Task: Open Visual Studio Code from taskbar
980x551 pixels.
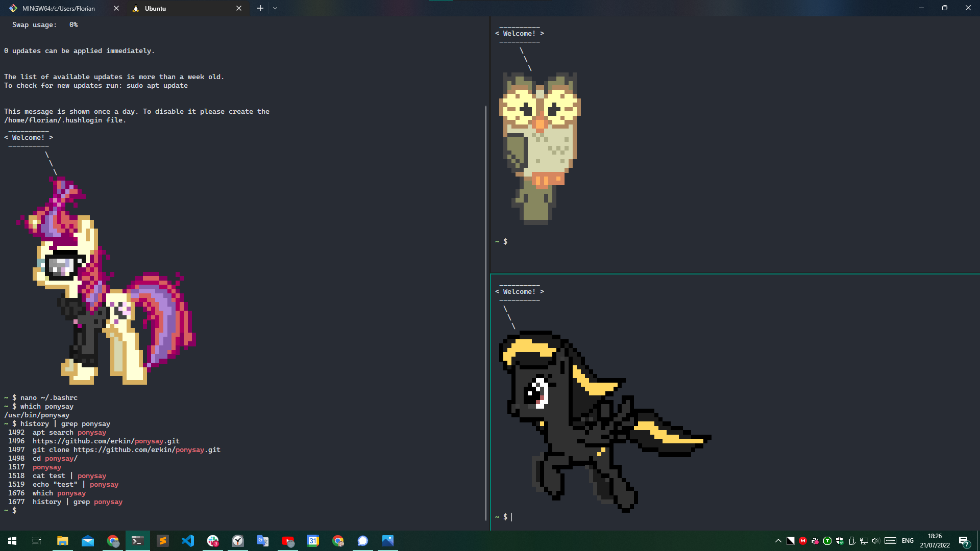Action: tap(188, 541)
